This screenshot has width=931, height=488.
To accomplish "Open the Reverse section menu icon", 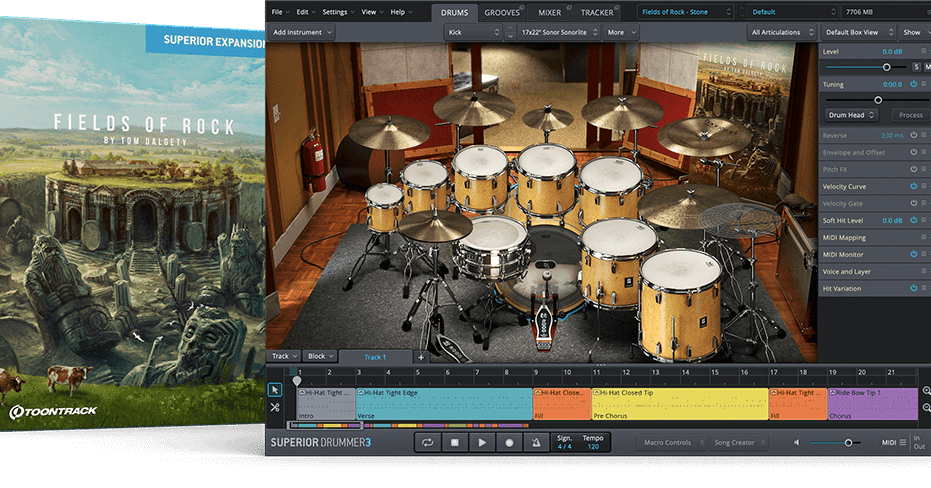I will [x=923, y=135].
